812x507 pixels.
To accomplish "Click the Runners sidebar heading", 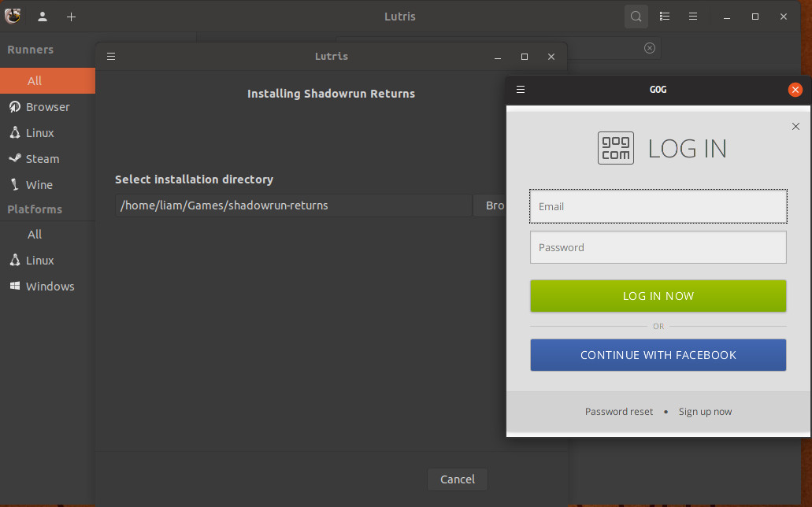I will tap(31, 50).
